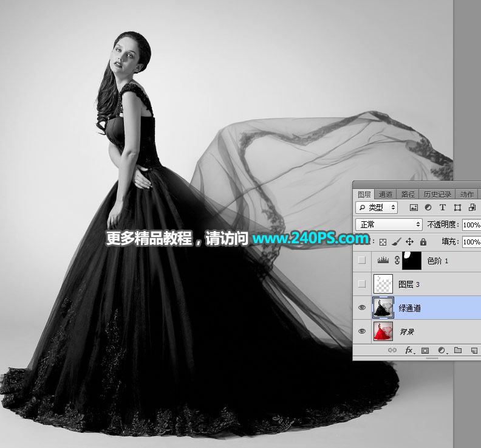Hide the 绿通道 layer eye icon
Image resolution: width=481 pixels, height=448 pixels.
[362, 308]
